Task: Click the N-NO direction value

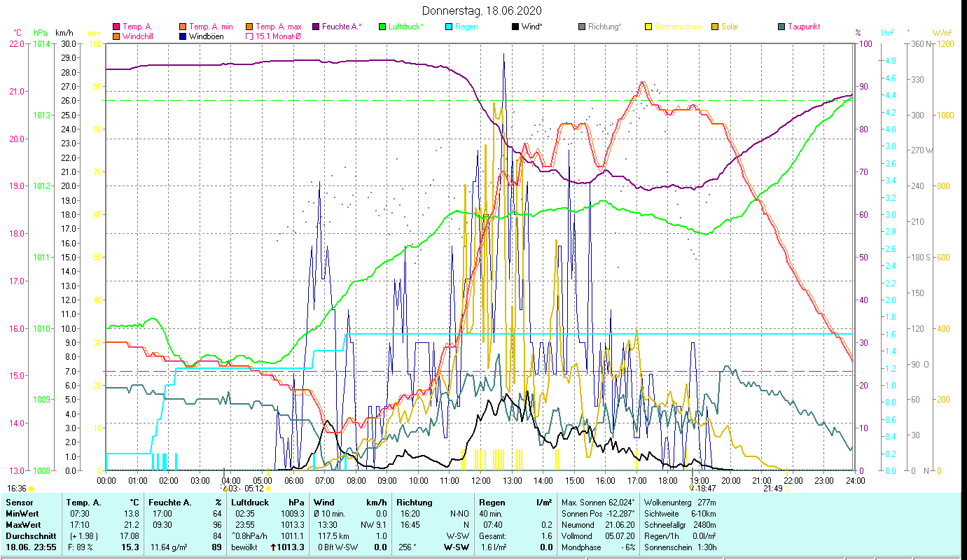Action: (459, 514)
